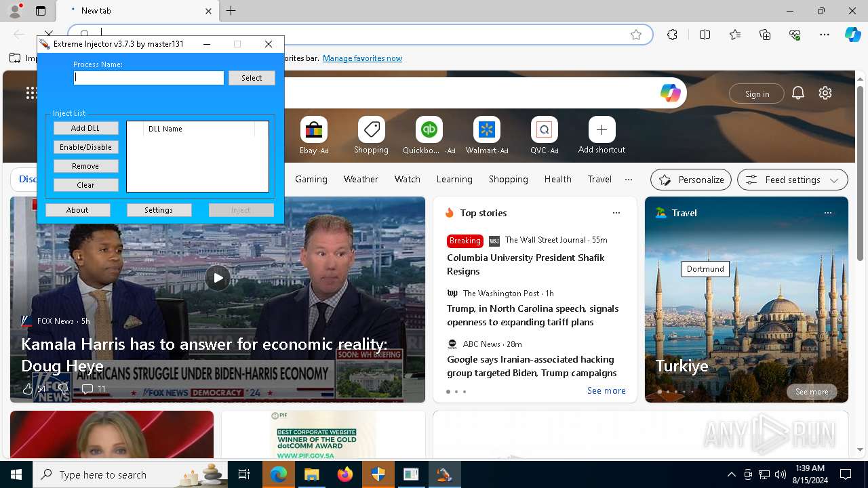Screen dimensions: 868x488
Task: Click Remove button in Inject List
Action: (x=85, y=166)
